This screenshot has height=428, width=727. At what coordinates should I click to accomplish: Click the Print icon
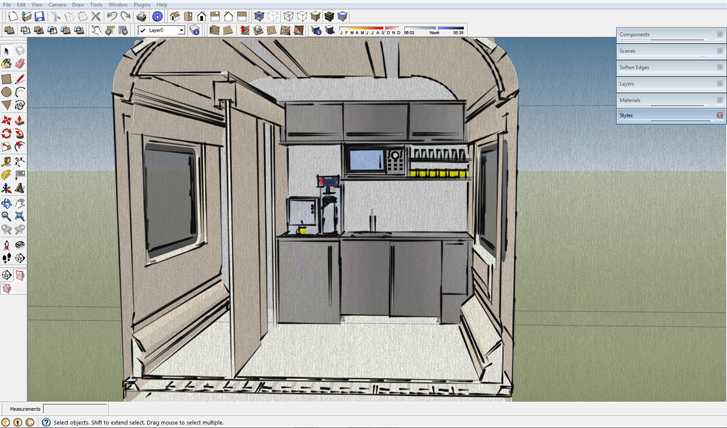[141, 16]
